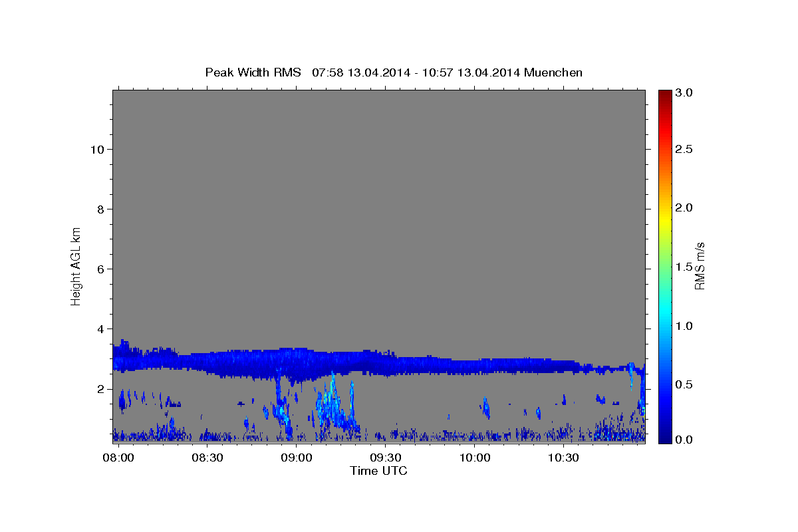Click the colorbar value 0.0
The width and height of the screenshot is (798, 532).
pyautogui.click(x=684, y=440)
